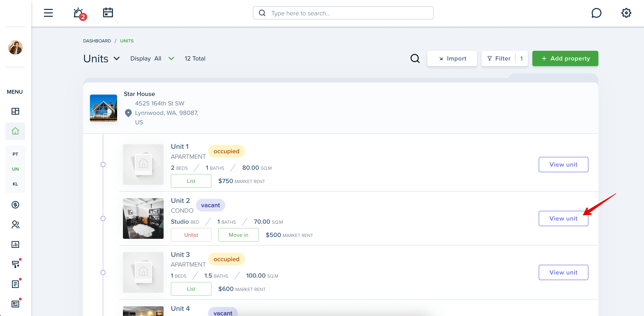Click List button for Unit 1
The width and height of the screenshot is (644, 316).
pyautogui.click(x=191, y=181)
